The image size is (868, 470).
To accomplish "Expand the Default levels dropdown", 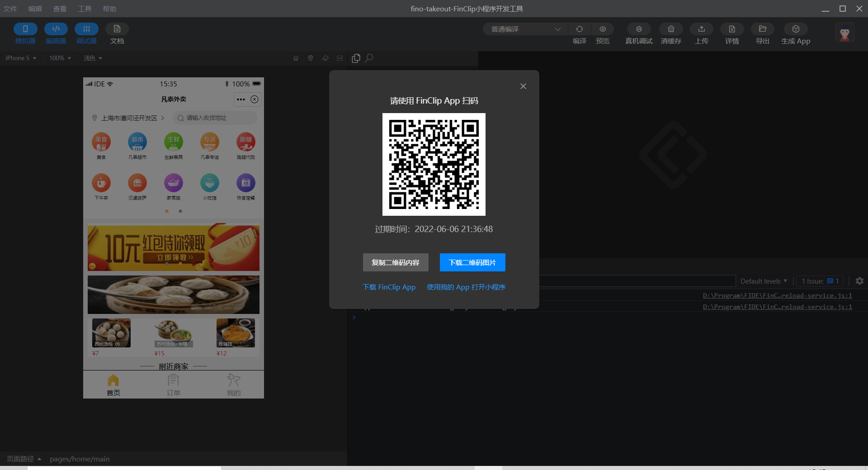I will click(x=764, y=281).
